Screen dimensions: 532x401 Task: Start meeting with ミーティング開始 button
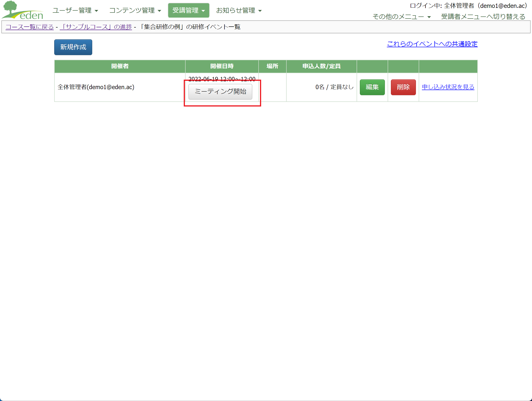220,92
